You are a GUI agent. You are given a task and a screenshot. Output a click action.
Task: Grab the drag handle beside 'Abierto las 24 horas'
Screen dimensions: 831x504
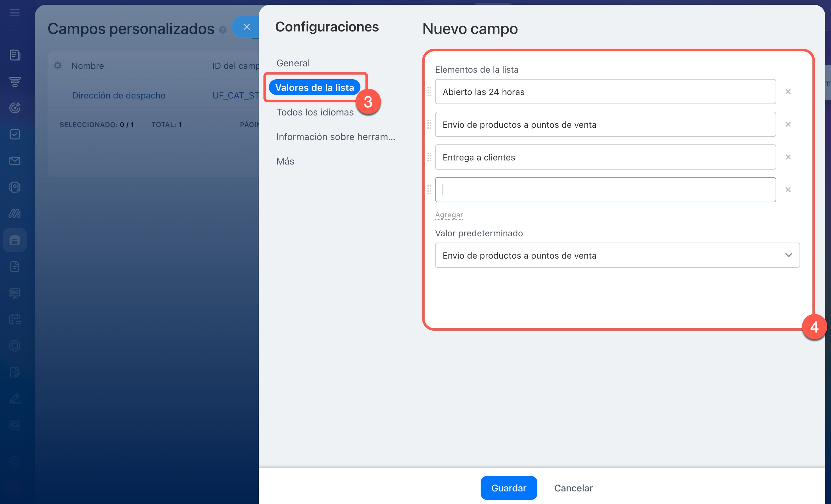click(429, 92)
